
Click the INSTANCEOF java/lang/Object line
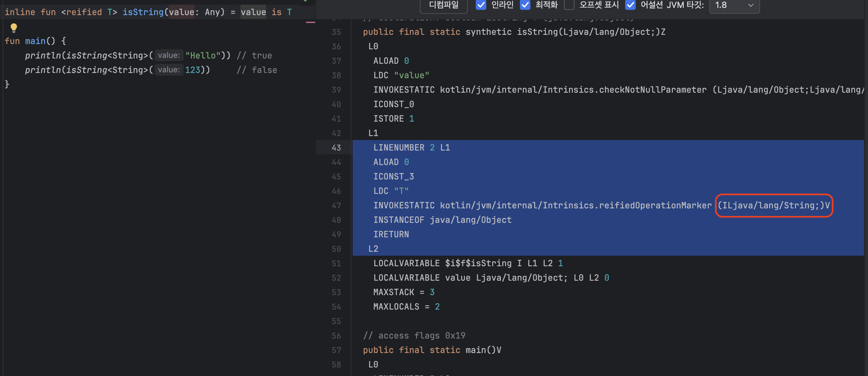point(442,220)
